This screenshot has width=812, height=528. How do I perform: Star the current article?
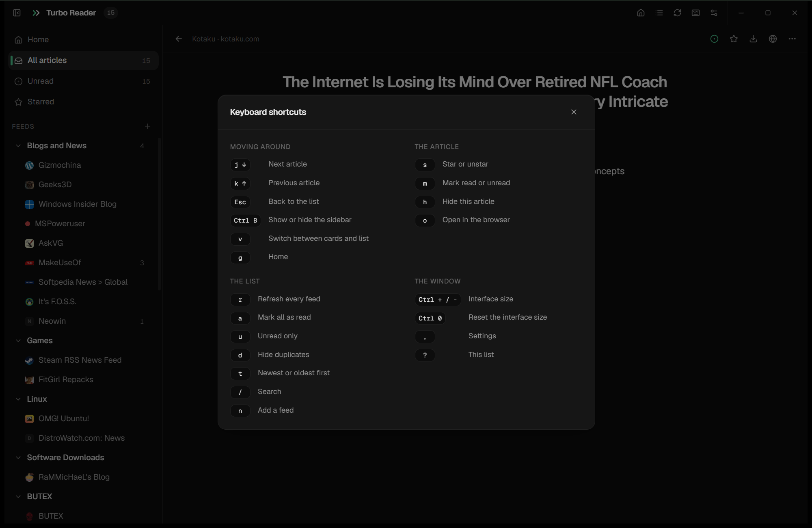[x=734, y=39]
